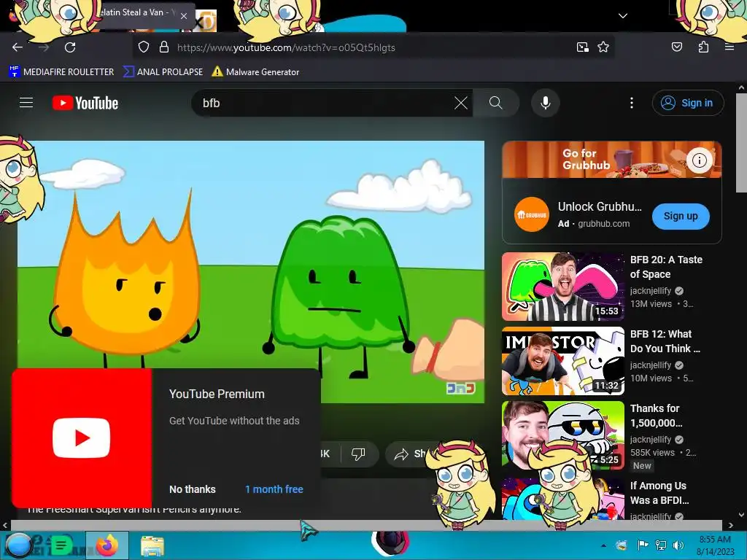Screen dimensions: 747x560
Task: Open BFB 20: A Taste of Space title
Action: point(666,267)
